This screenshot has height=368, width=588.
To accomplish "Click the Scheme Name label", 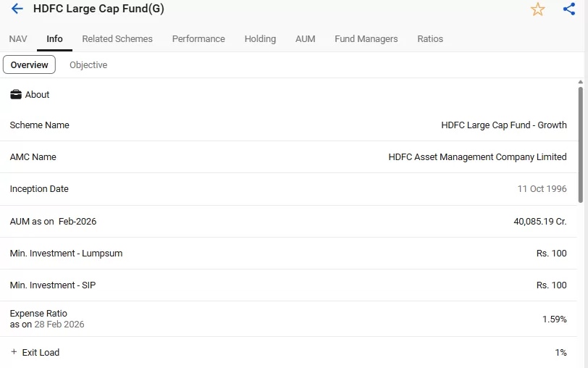I will coord(39,125).
